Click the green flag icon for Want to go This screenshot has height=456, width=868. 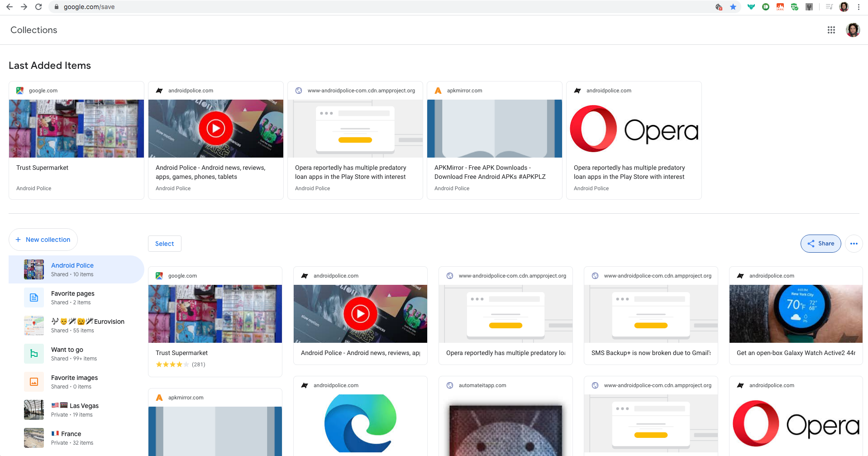[x=34, y=354]
